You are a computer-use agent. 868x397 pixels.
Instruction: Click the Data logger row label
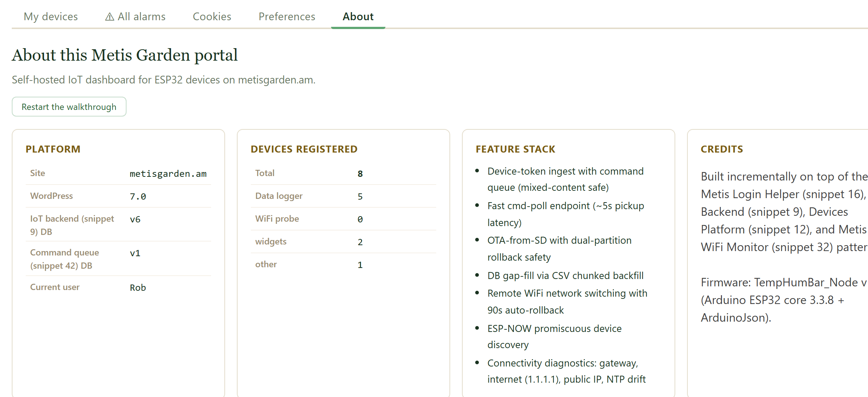point(279,196)
